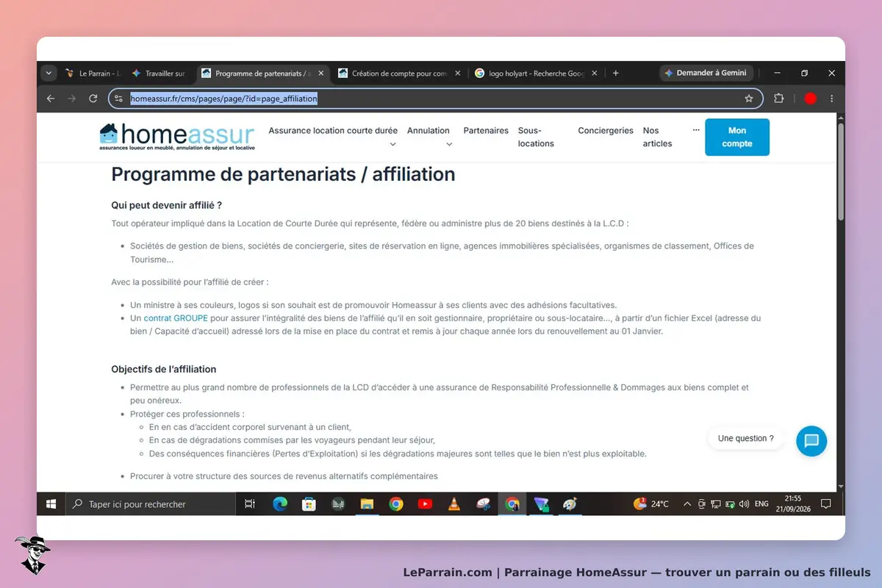Open the YouTube taskbar icon
The width and height of the screenshot is (882, 588).
pyautogui.click(x=425, y=504)
